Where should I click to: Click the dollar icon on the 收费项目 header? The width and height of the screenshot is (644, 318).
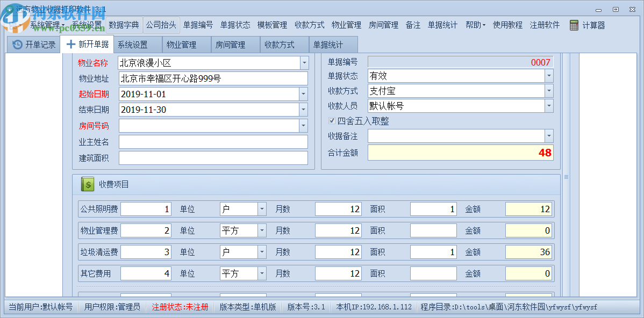(x=88, y=185)
